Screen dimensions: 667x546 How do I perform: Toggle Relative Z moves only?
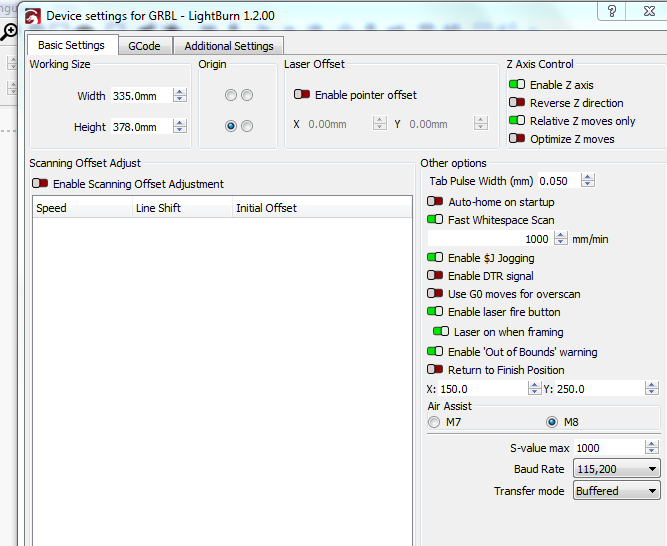(x=517, y=120)
